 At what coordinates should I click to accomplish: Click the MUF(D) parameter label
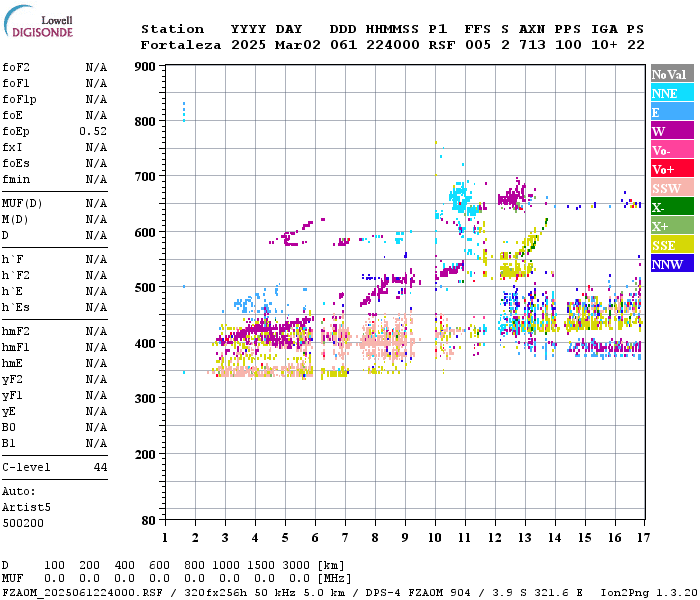pyautogui.click(x=22, y=204)
